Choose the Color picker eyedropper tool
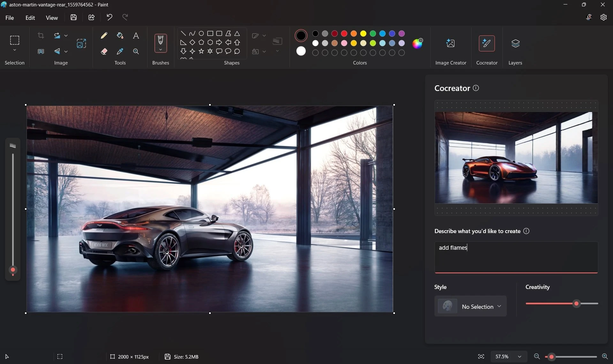Screen dimensions: 613x364 pyautogui.click(x=120, y=51)
